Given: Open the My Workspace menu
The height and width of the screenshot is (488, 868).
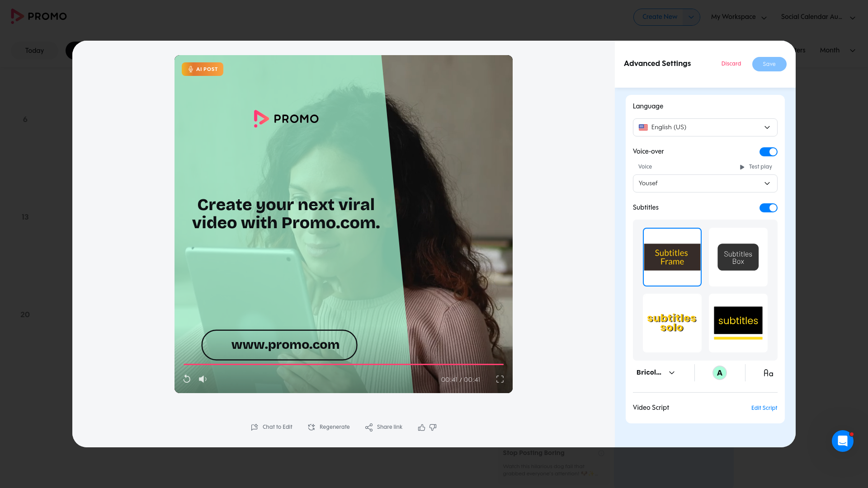Looking at the screenshot, I should 739,17.
